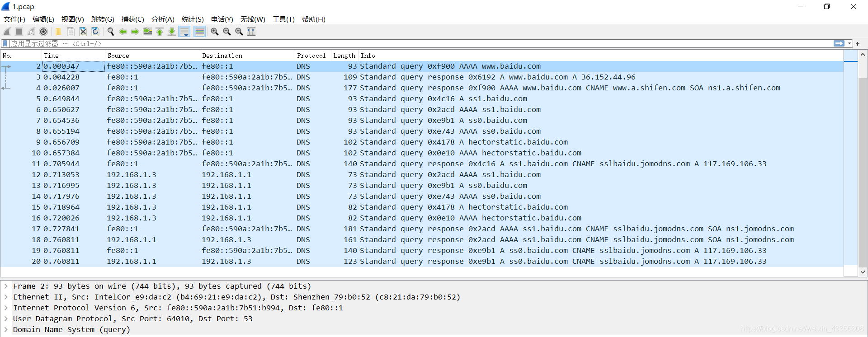Open the 电话(Y) menu
This screenshot has height=337, width=868.
pos(222,19)
